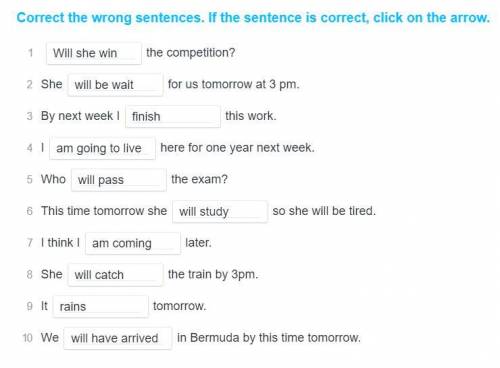This screenshot has height=368, width=500.
Task: Click 'for us tomorrow at 3 pm.' text
Action: click(234, 84)
